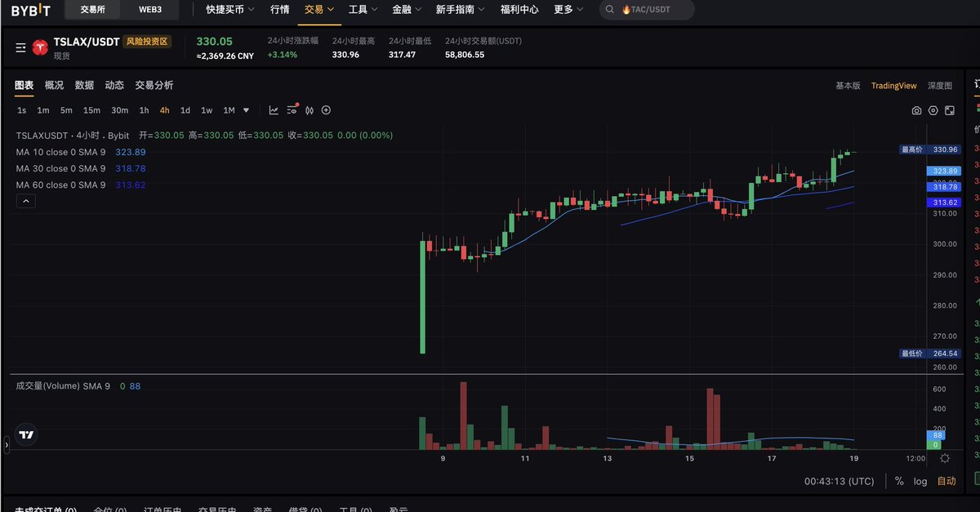Open the time axis settings gear icon

(945, 459)
